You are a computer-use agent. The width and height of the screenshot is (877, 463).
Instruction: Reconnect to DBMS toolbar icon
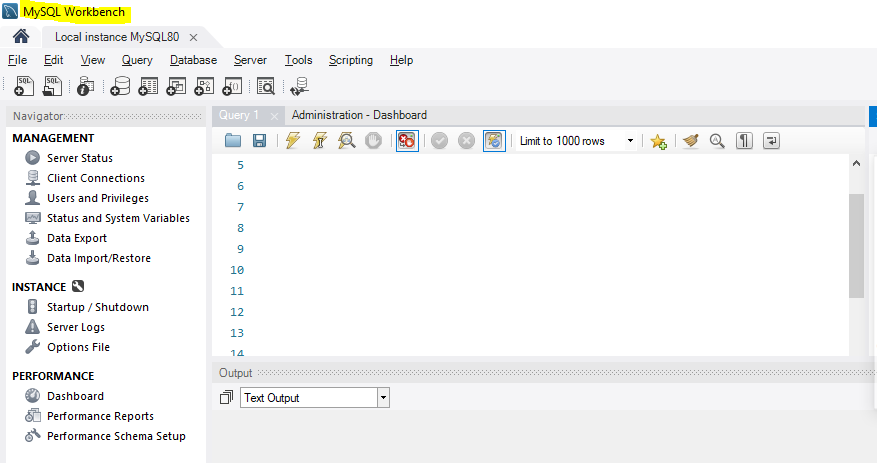click(x=300, y=86)
